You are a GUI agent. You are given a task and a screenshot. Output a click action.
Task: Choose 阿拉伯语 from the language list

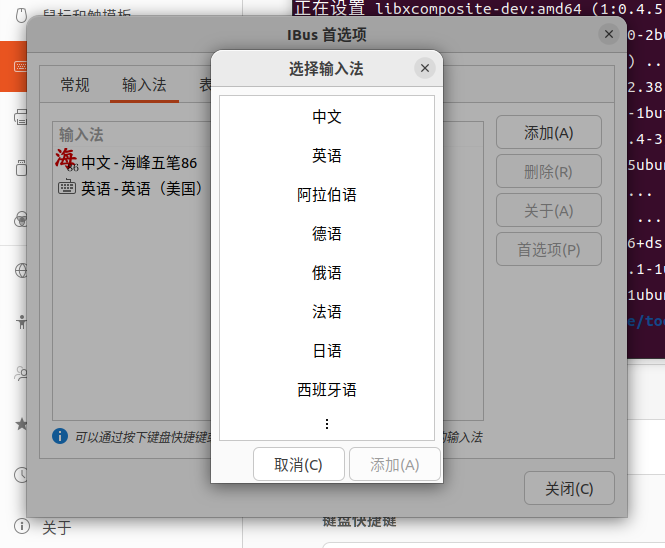coord(327,195)
